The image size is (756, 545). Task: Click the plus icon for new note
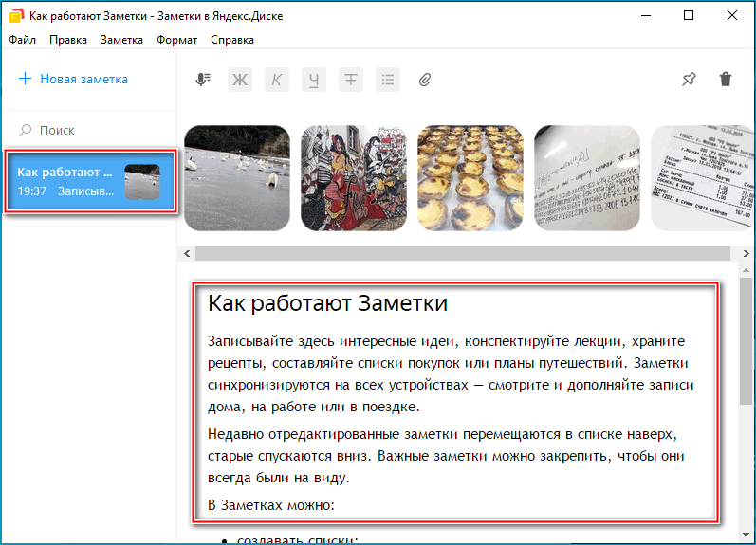25,79
